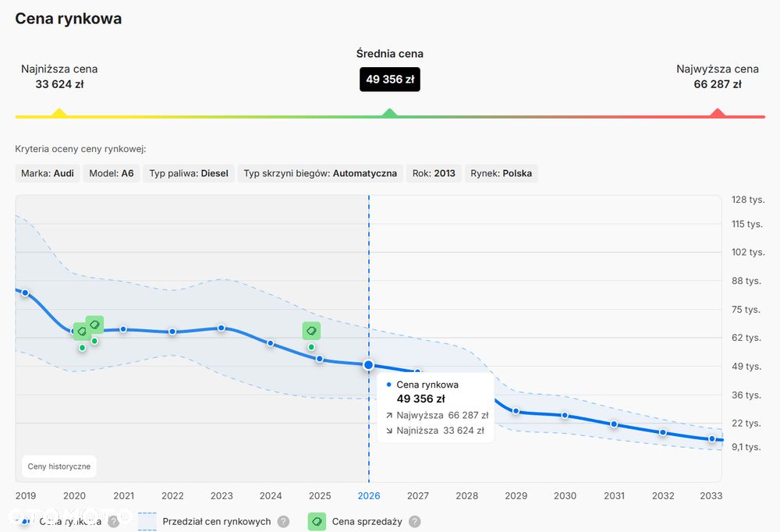Select the green average price triangle marker
Screen dimensions: 780x532
tap(389, 112)
